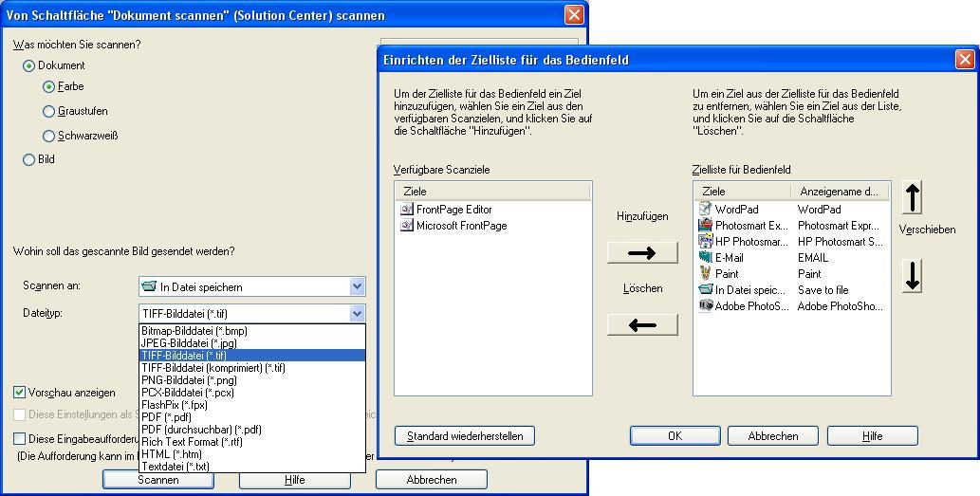Move selected target down with down arrow

tap(912, 276)
